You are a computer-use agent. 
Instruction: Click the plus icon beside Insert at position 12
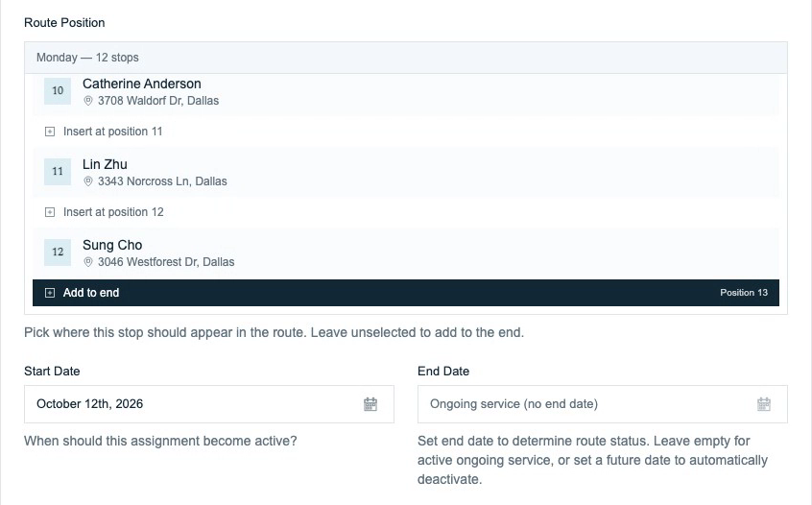point(50,212)
